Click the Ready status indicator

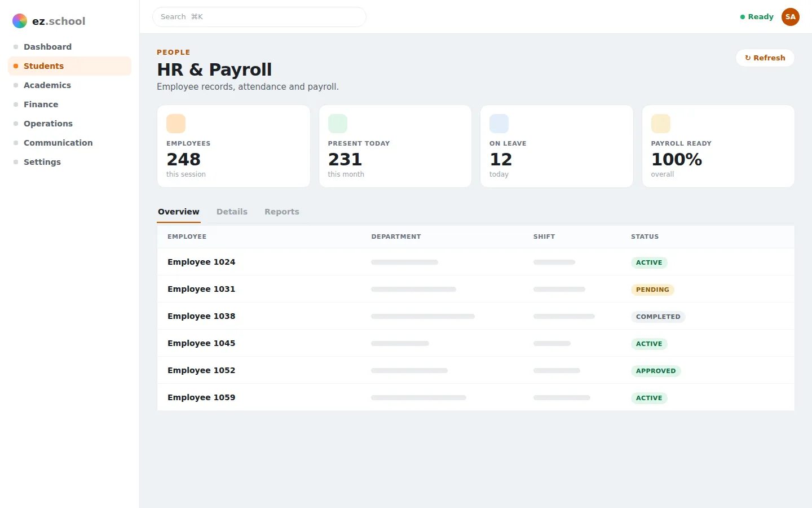point(757,17)
